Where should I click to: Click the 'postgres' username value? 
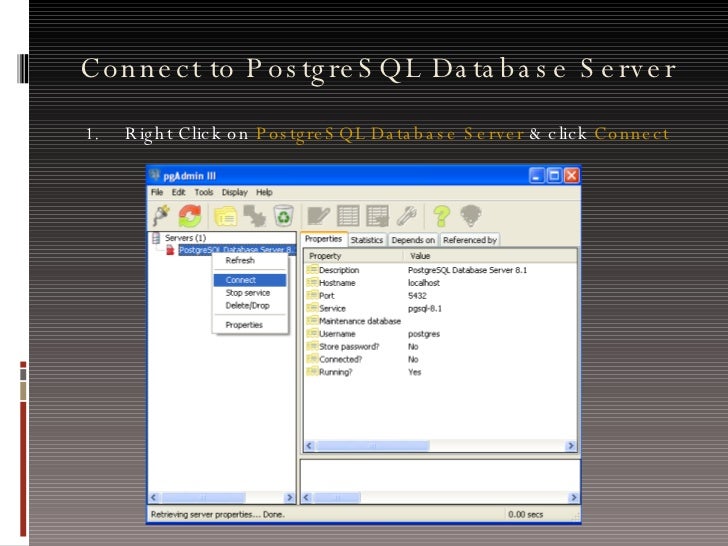point(423,334)
